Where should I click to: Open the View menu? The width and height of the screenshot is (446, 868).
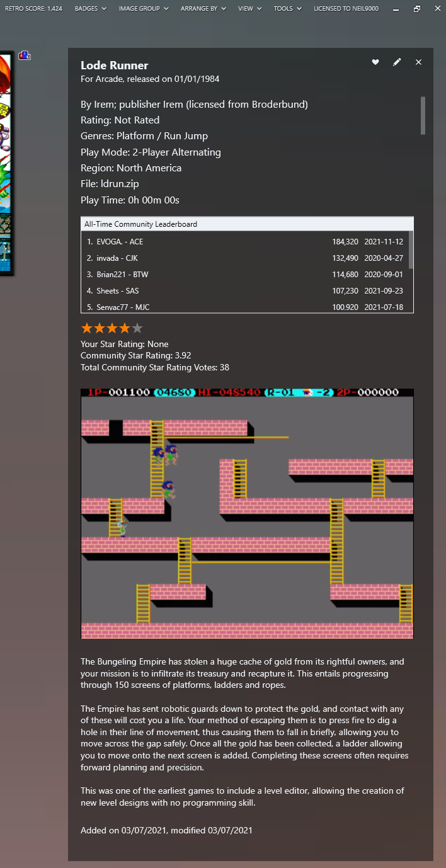[x=249, y=9]
